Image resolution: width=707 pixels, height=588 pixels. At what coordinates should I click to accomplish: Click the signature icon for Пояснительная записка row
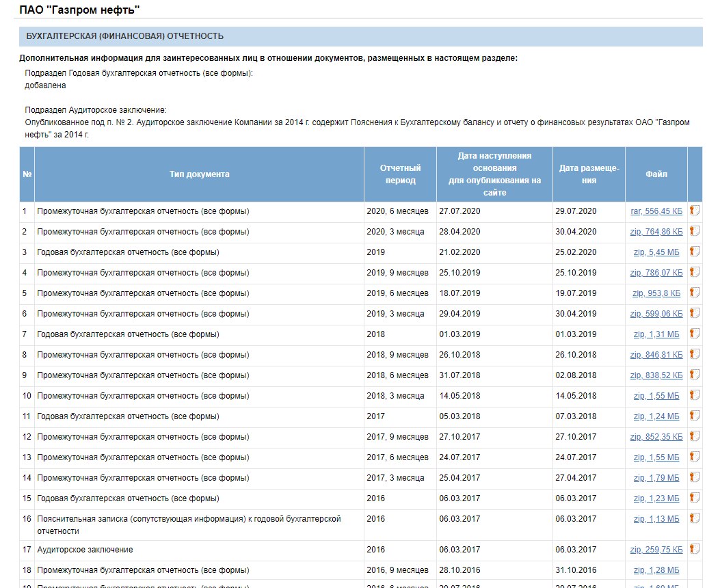695,518
